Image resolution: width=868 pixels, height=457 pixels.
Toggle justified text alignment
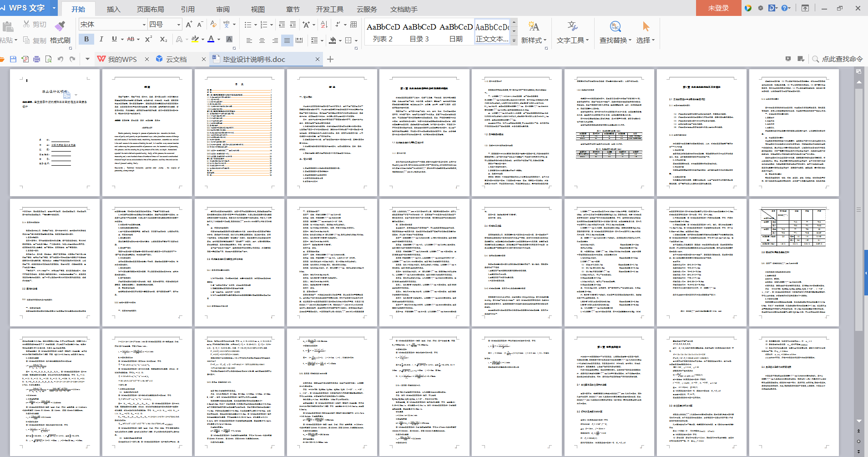[287, 41]
